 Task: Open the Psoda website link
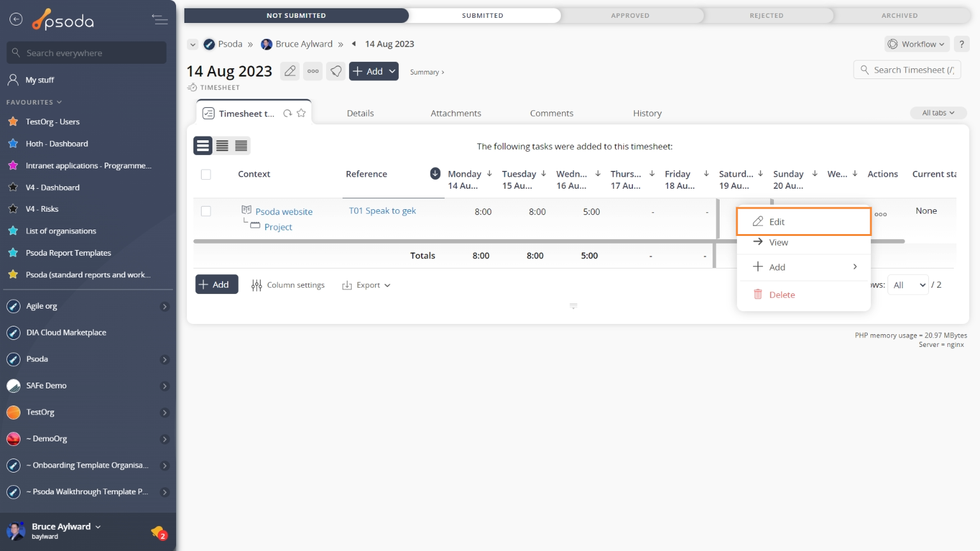click(x=284, y=212)
